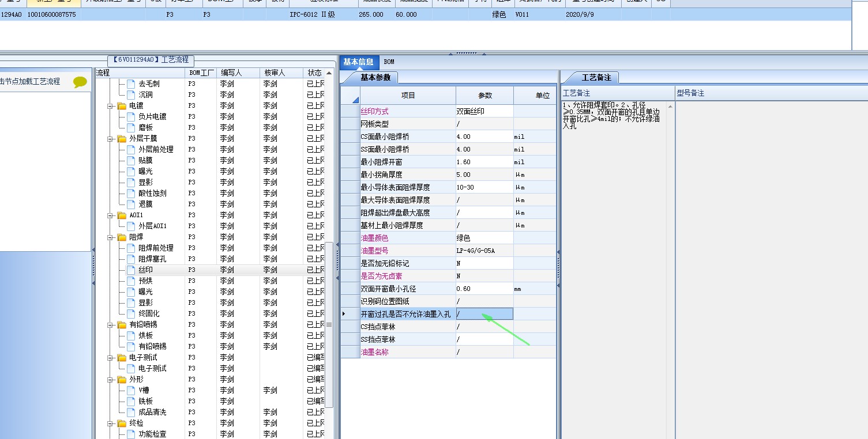Click the file icon beside 预烘
The image size is (868, 439).
click(131, 281)
